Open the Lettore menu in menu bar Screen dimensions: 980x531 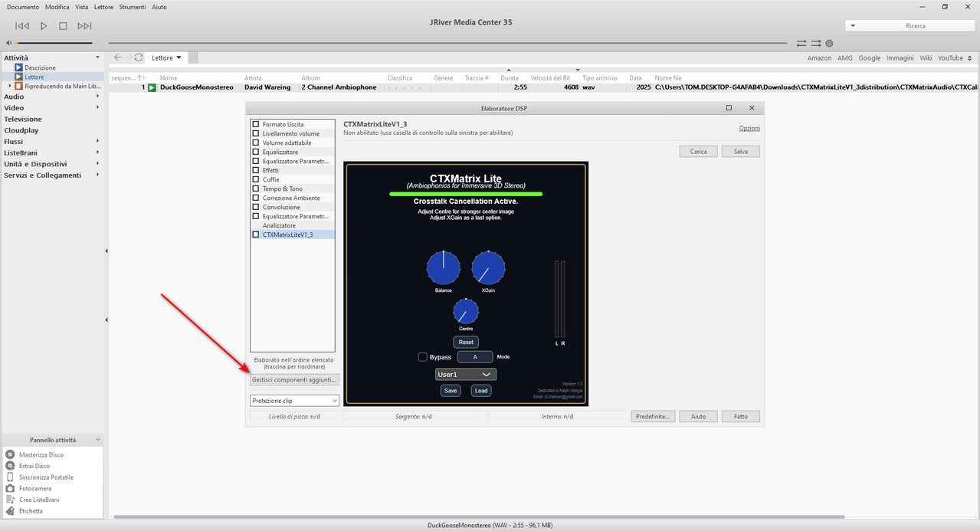(x=103, y=7)
